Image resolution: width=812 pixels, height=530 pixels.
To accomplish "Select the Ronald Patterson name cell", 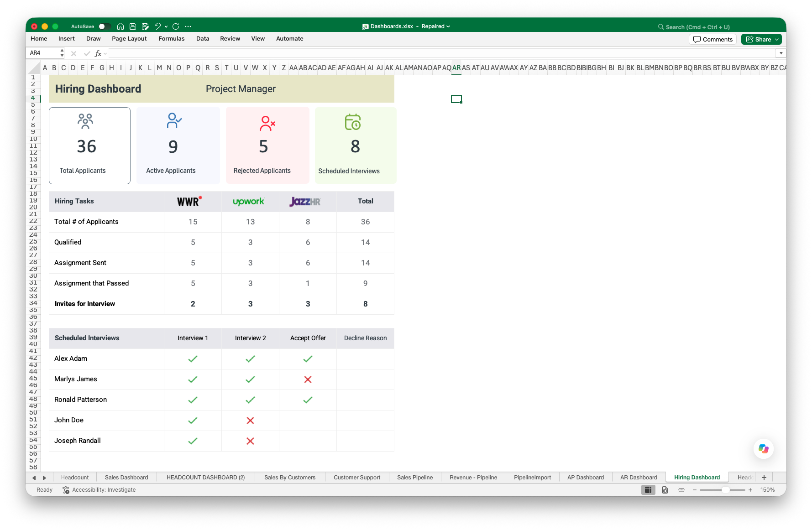I will (106, 400).
